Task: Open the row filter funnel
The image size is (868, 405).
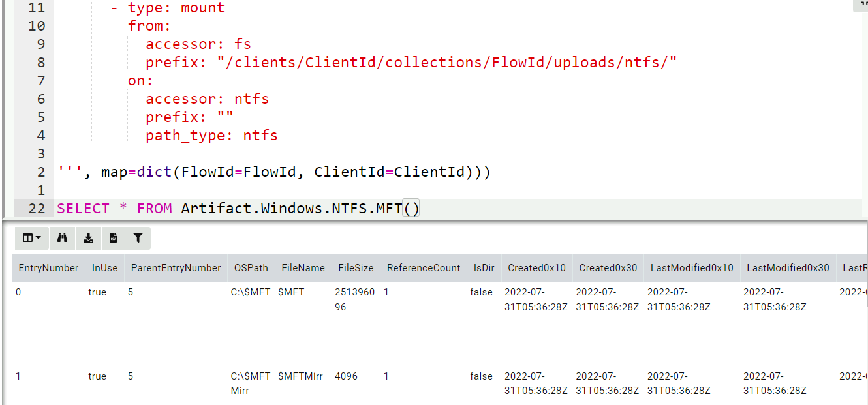Action: (x=137, y=238)
